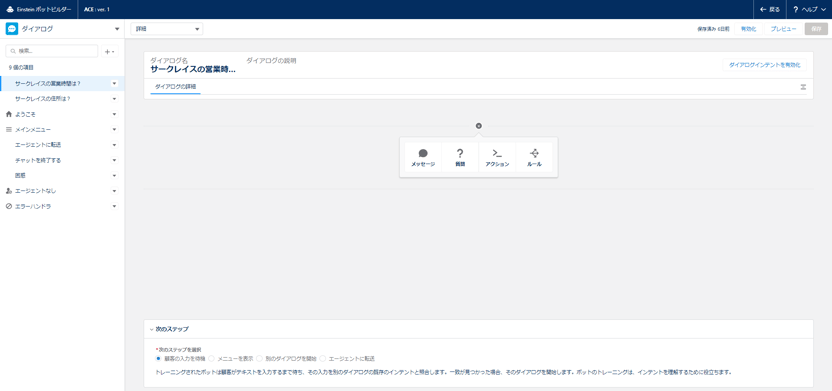Open the ダイアログの詳細 tab
This screenshot has height=391, width=832.
[x=175, y=86]
